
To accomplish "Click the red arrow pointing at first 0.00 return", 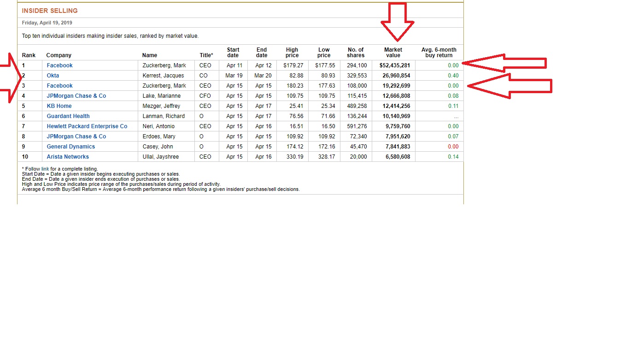I will click(x=504, y=63).
